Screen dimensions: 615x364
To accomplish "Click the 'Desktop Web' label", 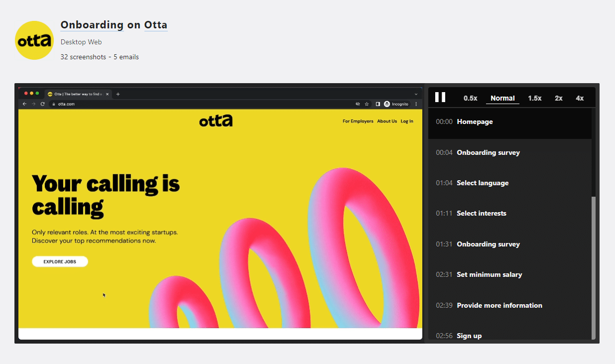I will click(x=81, y=42).
